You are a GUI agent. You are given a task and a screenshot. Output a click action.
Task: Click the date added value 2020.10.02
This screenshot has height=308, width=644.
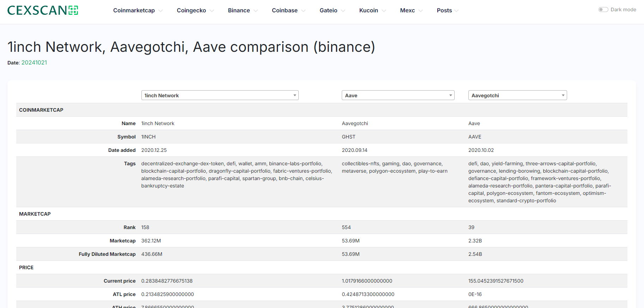pyautogui.click(x=481, y=150)
